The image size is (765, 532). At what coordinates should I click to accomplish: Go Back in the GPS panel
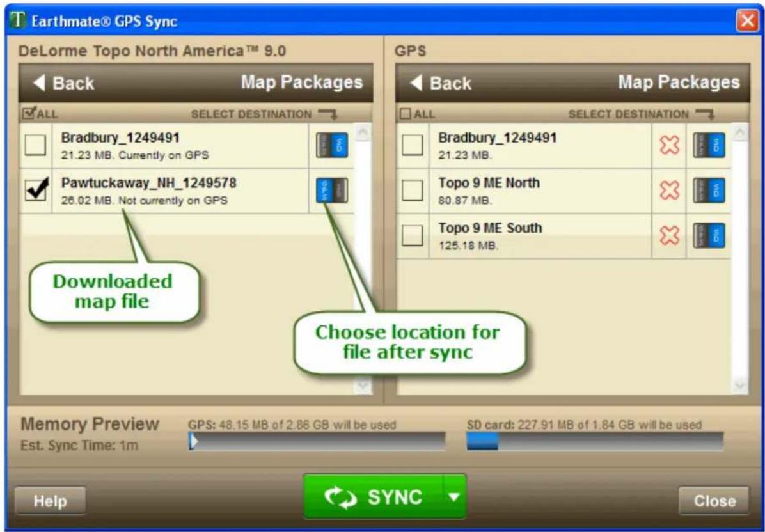pos(441,83)
